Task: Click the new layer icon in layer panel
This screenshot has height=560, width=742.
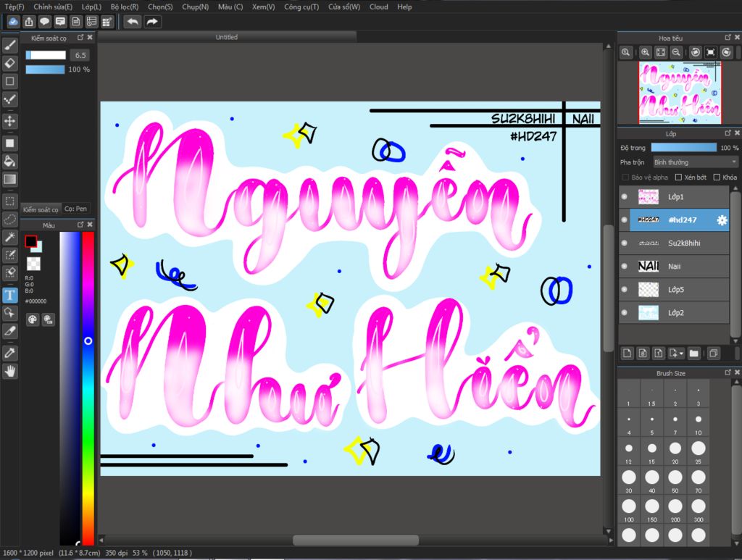Action: [x=627, y=354]
